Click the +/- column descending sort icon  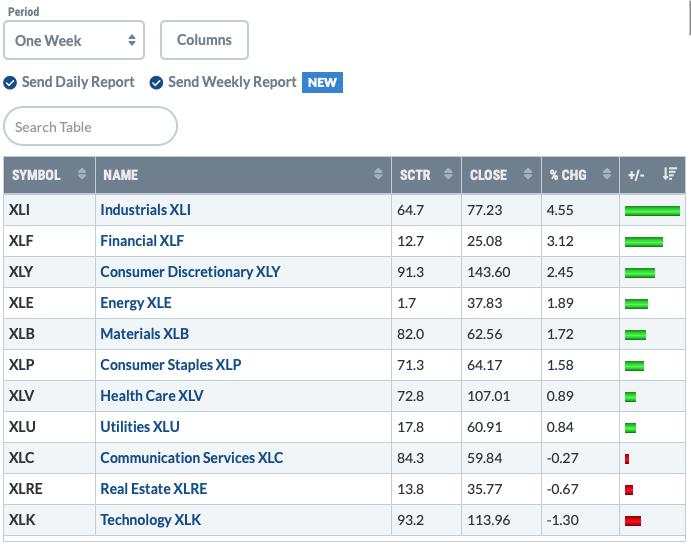coord(669,174)
